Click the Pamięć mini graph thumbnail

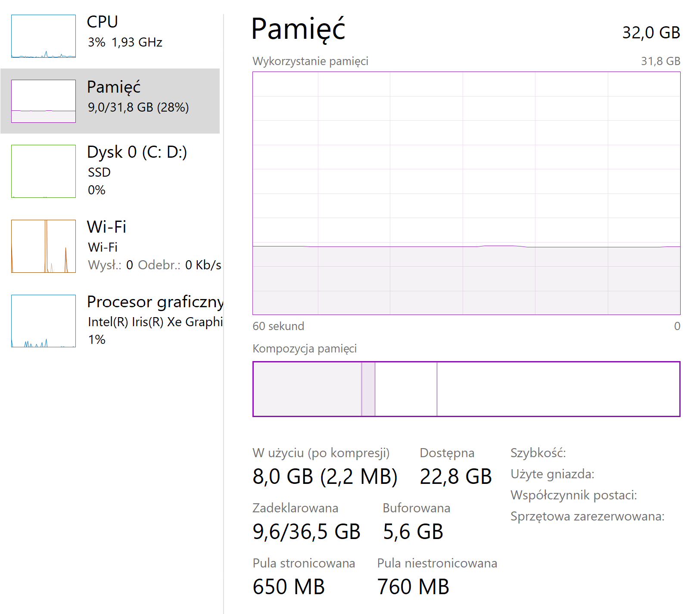44,101
